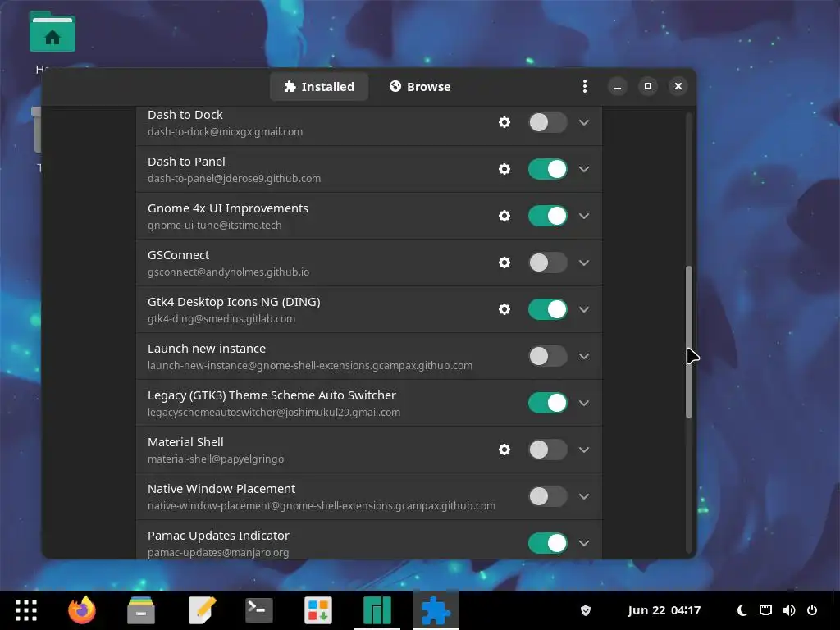Launch the text editor from the panel
Screen dimensions: 840x630
point(202,610)
